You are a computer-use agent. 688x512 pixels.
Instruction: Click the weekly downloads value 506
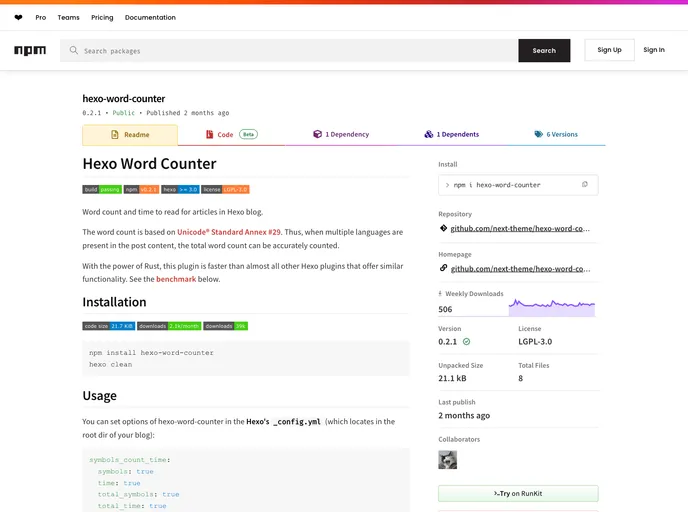445,309
